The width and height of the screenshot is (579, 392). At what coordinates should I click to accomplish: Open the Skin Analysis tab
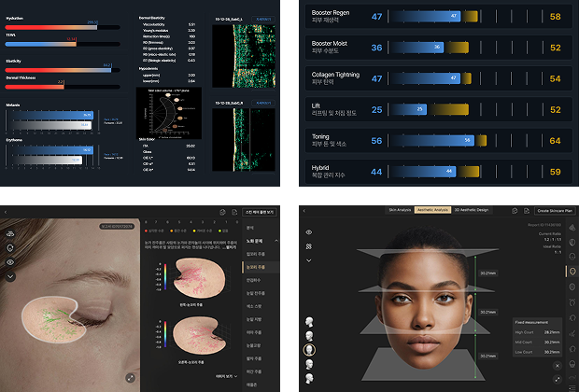tap(400, 210)
